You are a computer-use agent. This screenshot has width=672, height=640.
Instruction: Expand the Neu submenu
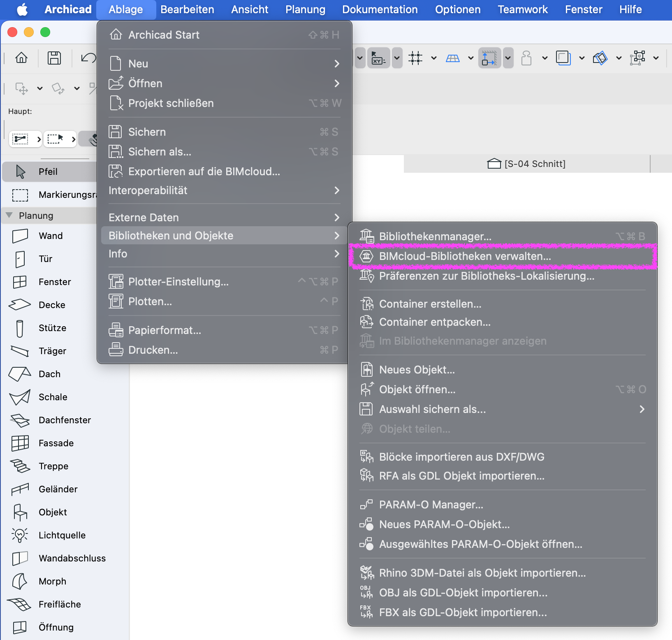click(x=225, y=64)
